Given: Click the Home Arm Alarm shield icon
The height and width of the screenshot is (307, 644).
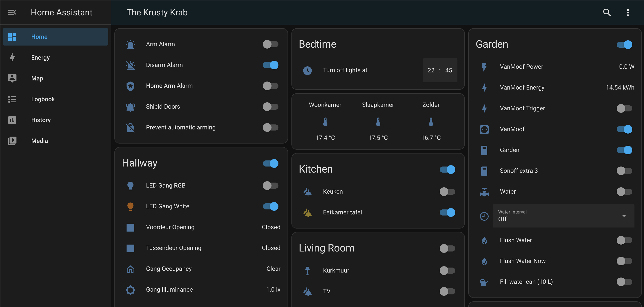Looking at the screenshot, I should point(130,86).
